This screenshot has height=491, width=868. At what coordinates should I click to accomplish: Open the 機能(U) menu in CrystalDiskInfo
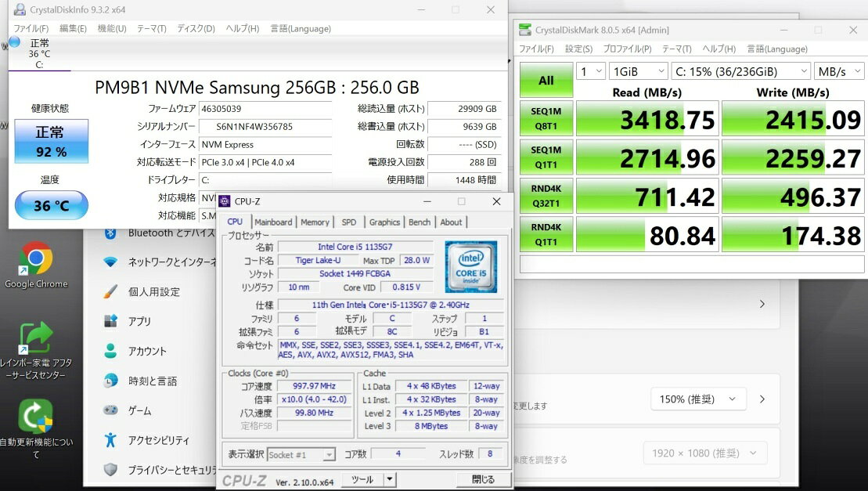point(111,29)
